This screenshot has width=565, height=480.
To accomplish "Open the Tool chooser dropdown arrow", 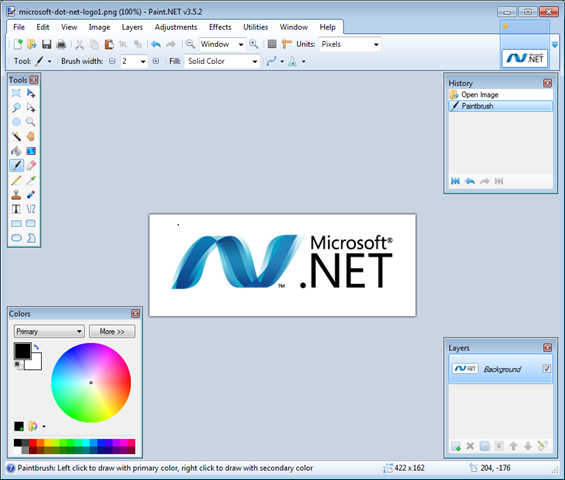I will [49, 62].
